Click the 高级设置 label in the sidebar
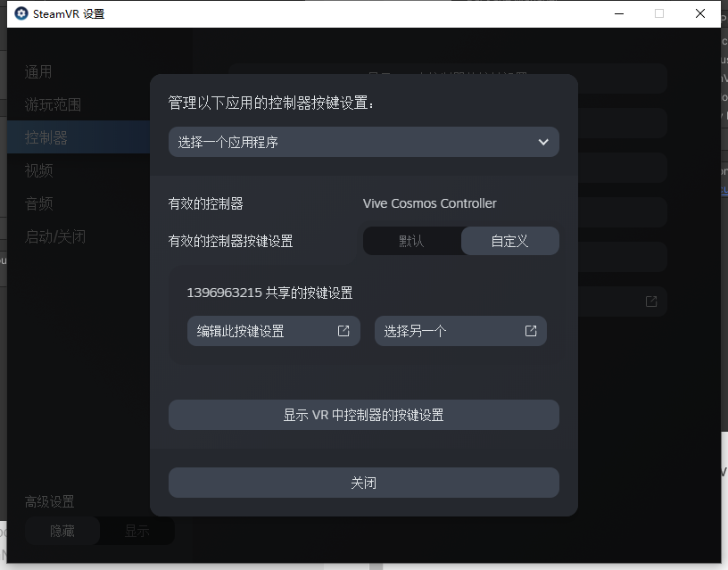The image size is (728, 570). 49,501
